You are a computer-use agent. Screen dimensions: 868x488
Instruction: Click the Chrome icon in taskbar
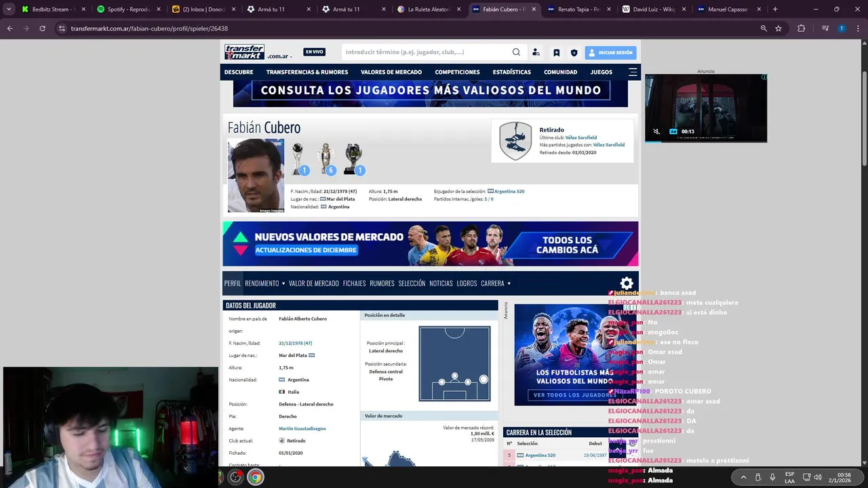tap(255, 477)
